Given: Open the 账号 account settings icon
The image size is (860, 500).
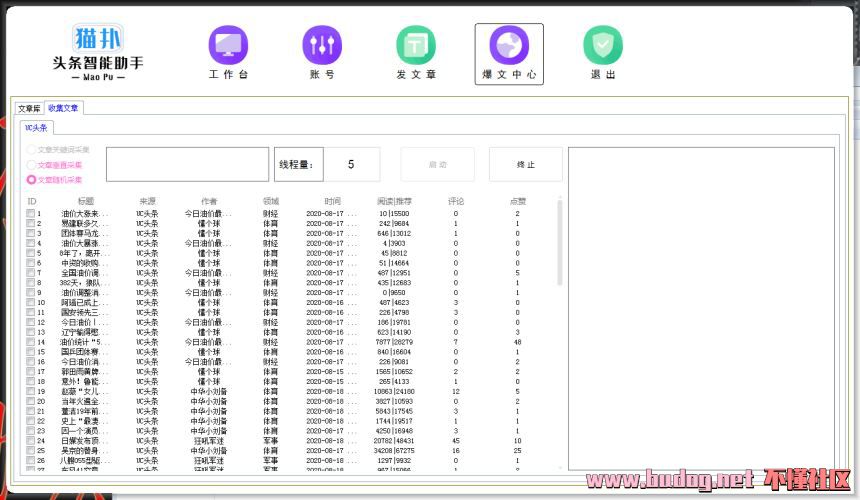Looking at the screenshot, I should (x=322, y=46).
